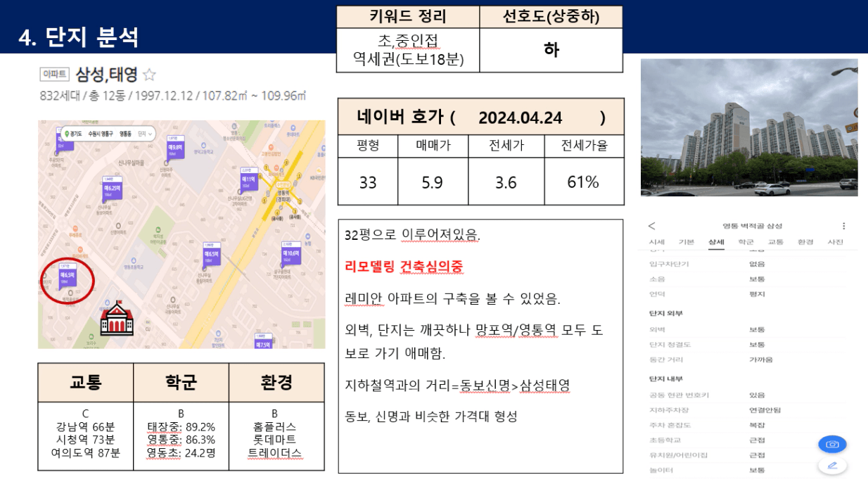Click the 유치원/어린이집 row

[749, 455]
